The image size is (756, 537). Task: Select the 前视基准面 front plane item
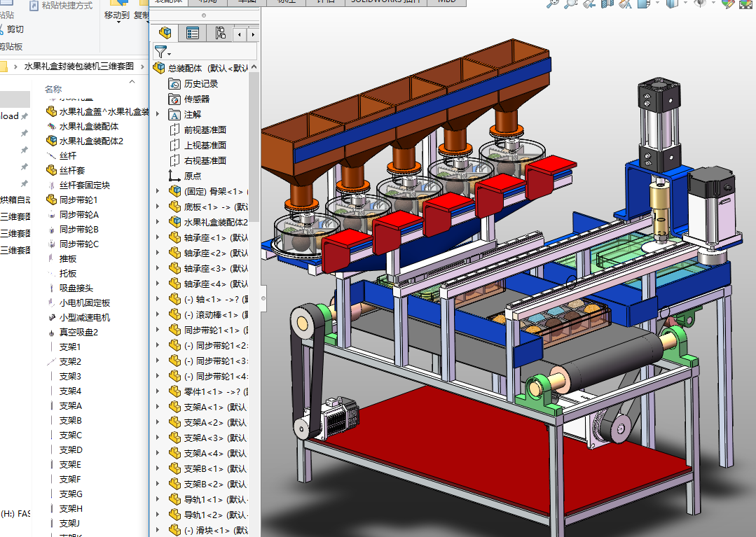[205, 130]
